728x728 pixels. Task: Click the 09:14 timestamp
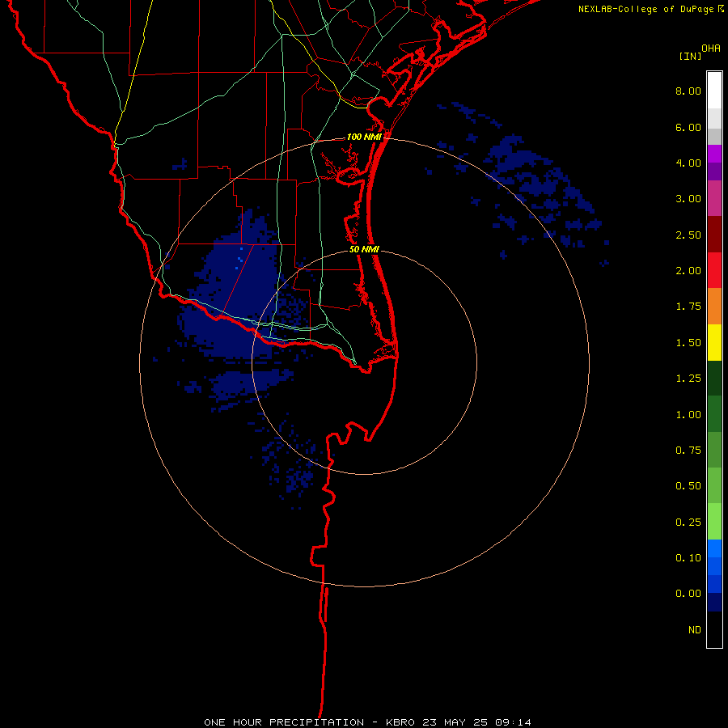click(513, 722)
